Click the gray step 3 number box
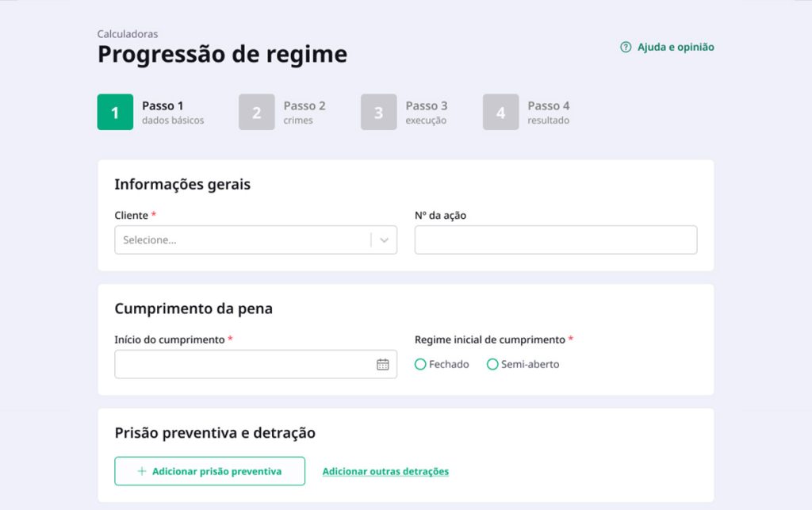 [x=378, y=113]
